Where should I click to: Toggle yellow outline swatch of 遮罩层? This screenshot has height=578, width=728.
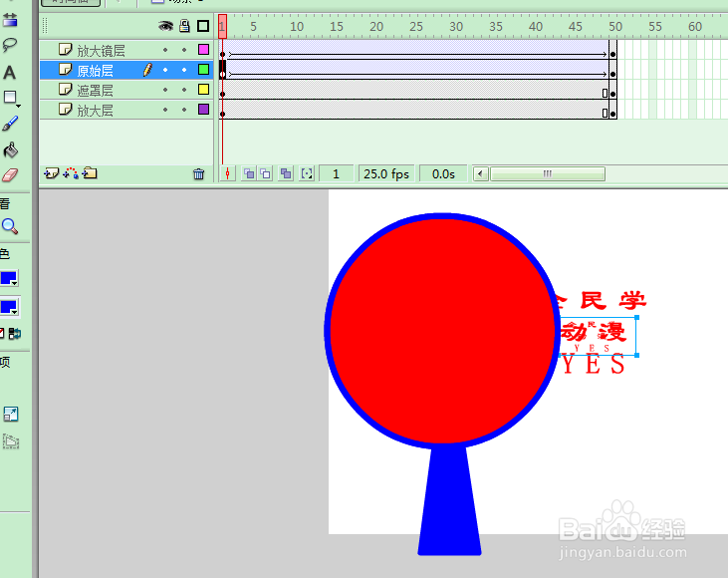tap(203, 90)
